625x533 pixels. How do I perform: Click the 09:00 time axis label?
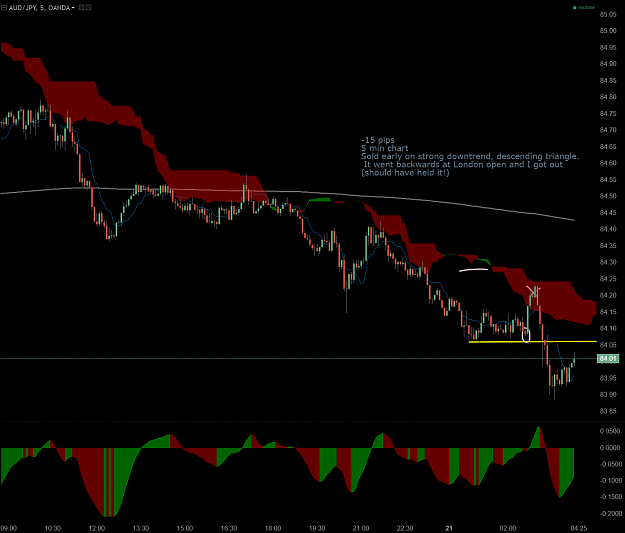(9, 528)
